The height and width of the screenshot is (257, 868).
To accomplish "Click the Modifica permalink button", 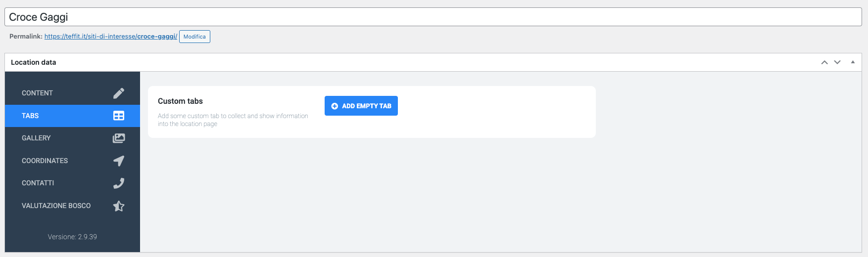I will 194,37.
